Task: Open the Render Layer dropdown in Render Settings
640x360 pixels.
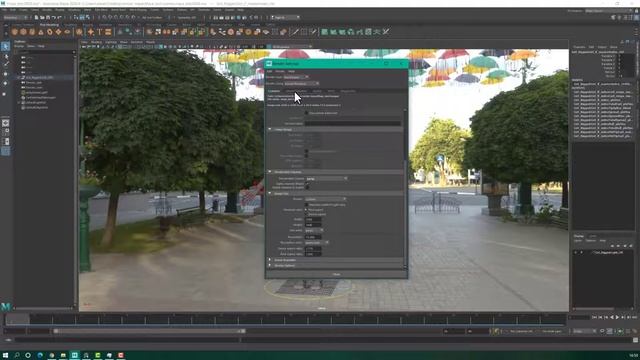Action: [x=296, y=77]
